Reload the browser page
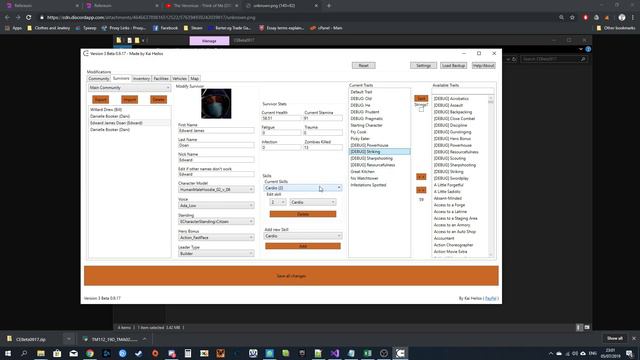640x360 pixels. pyautogui.click(x=29, y=18)
